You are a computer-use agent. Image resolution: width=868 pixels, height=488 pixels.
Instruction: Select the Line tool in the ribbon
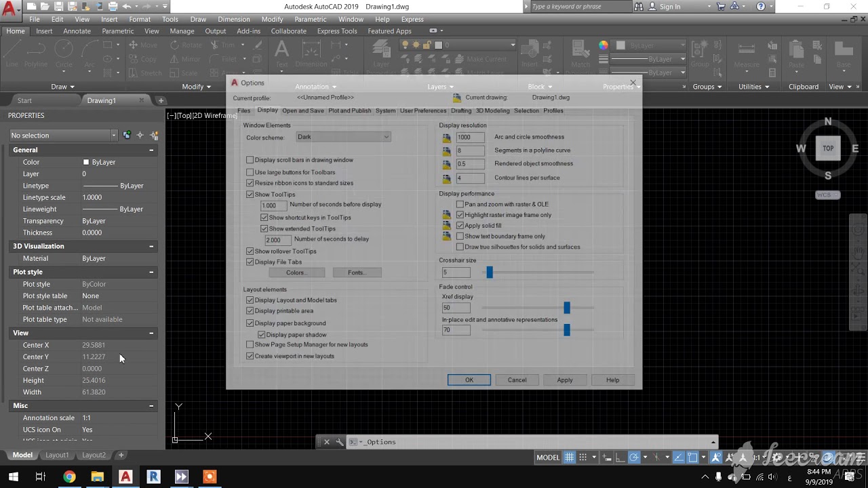pyautogui.click(x=12, y=54)
